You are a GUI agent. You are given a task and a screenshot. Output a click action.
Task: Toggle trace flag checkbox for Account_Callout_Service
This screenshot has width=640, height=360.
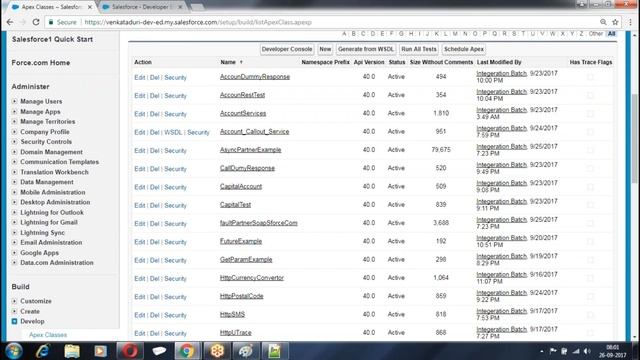(x=590, y=132)
